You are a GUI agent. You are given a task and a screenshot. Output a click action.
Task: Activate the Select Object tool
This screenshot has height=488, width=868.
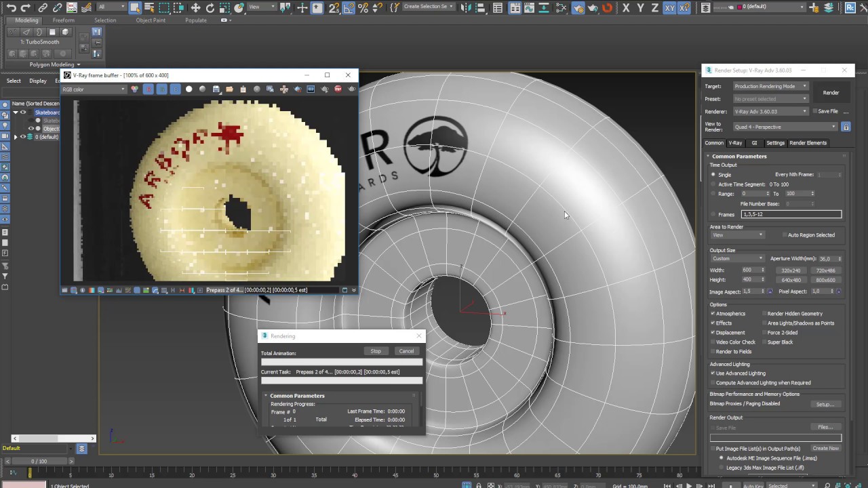[135, 7]
